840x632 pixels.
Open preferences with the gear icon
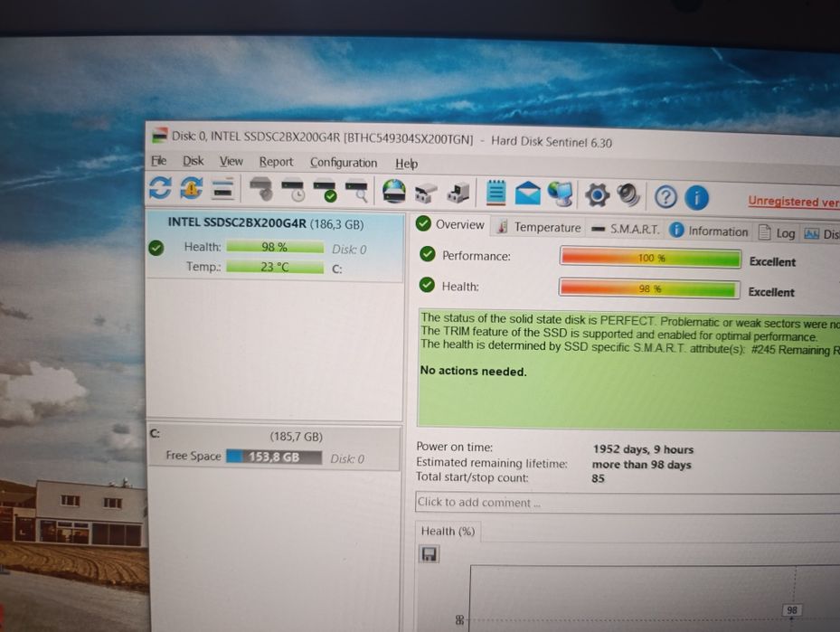point(597,195)
